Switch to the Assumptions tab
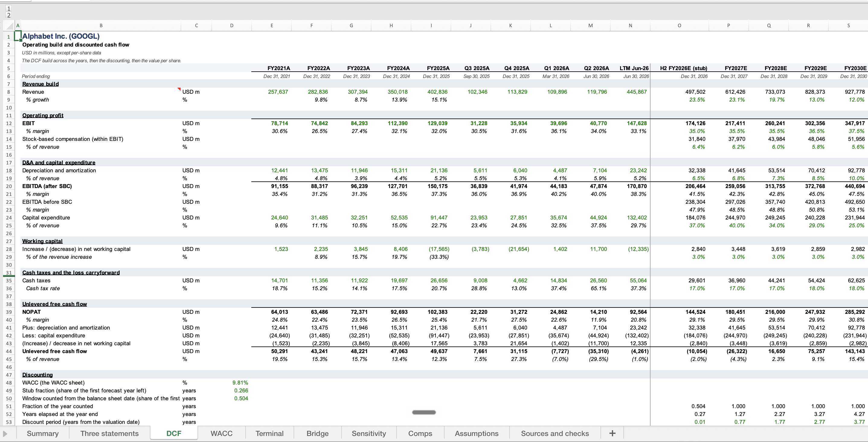The height and width of the screenshot is (442, 868). point(477,433)
